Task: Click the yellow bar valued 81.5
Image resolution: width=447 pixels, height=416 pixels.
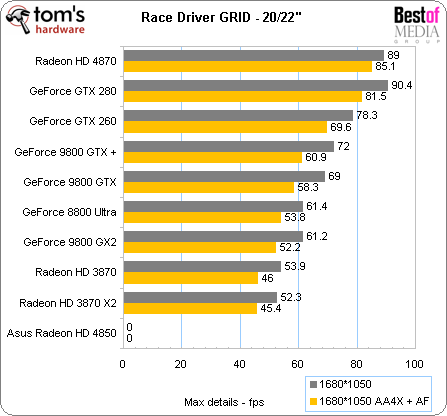Action: coord(243,96)
